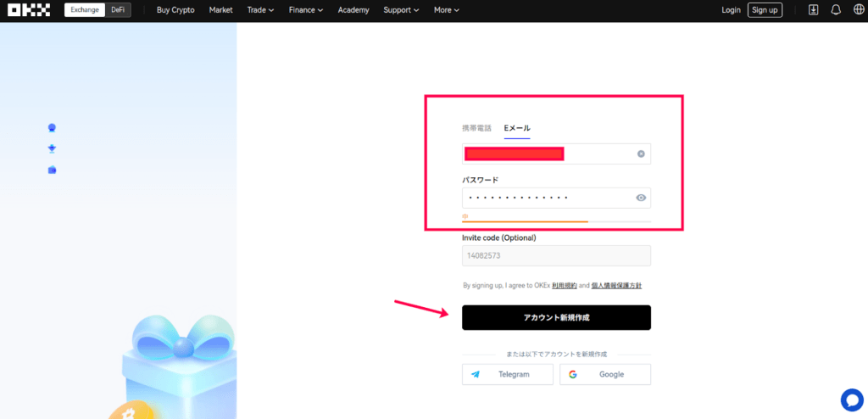Viewport: 868px width, 419px height.
Task: Select the Eメール tab
Action: click(517, 128)
